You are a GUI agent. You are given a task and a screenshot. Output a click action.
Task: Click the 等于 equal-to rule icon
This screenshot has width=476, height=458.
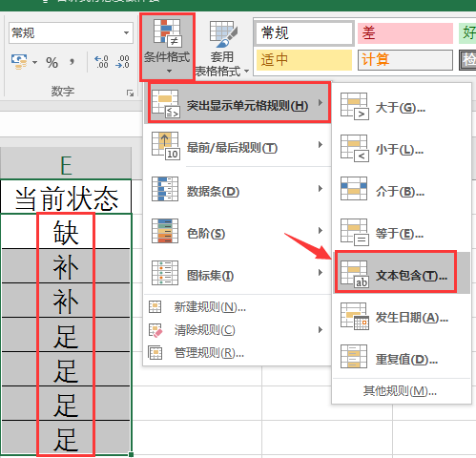355,232
